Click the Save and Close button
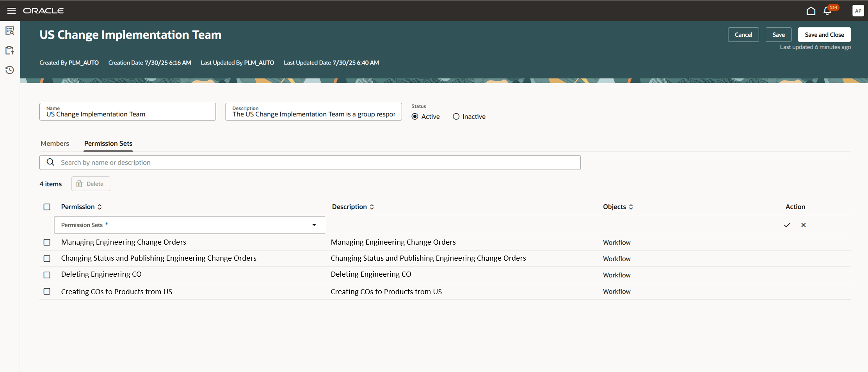868x372 pixels. click(824, 34)
